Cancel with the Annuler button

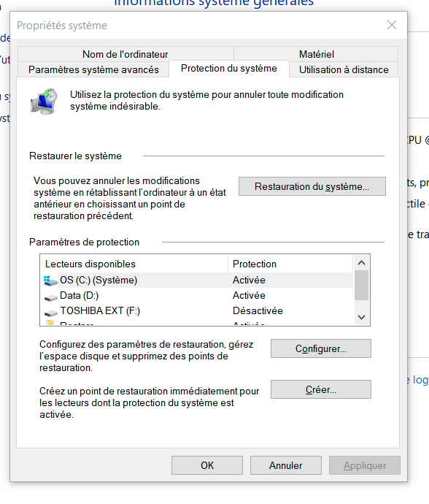click(286, 465)
